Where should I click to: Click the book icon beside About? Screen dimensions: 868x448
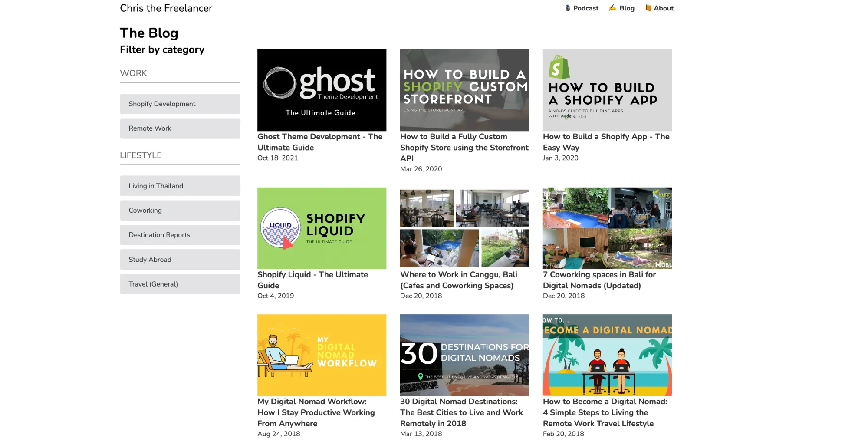pos(648,8)
